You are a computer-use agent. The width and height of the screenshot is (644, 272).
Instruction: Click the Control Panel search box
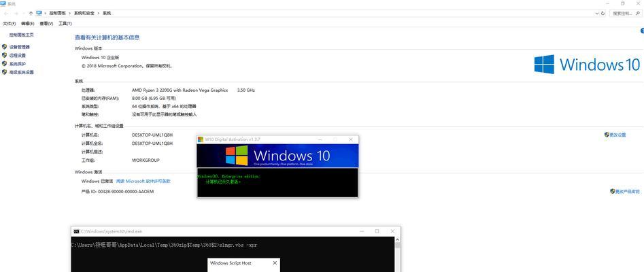pyautogui.click(x=626, y=13)
